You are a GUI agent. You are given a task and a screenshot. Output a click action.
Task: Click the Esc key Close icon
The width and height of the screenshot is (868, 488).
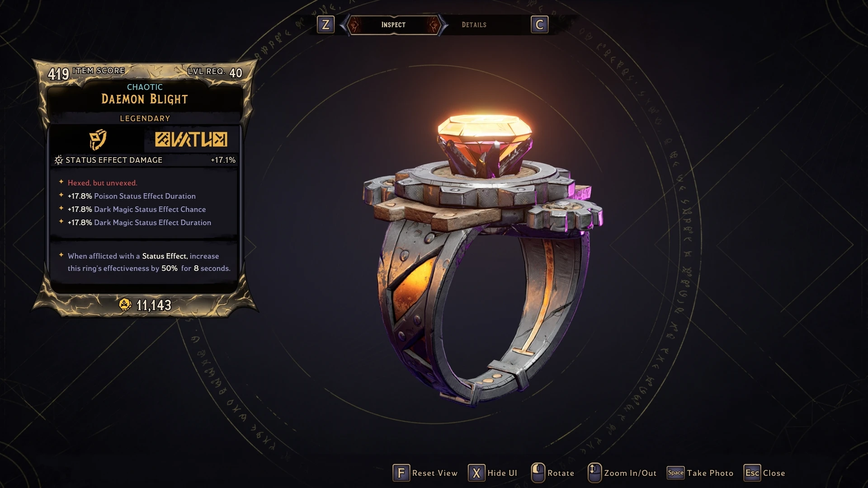point(752,473)
